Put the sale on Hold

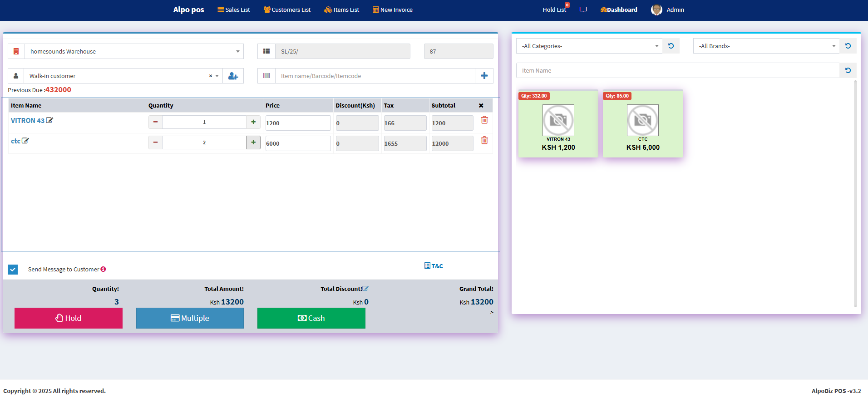[69, 318]
